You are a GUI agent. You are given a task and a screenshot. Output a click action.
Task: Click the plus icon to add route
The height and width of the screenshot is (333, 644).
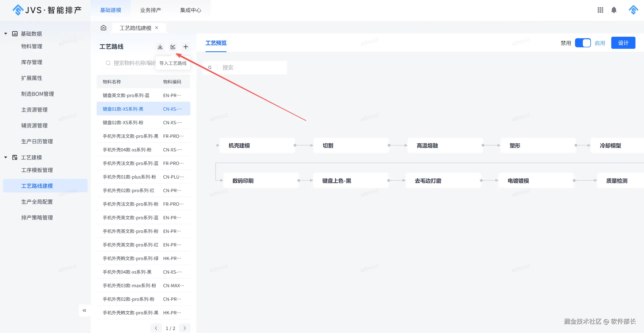click(186, 47)
